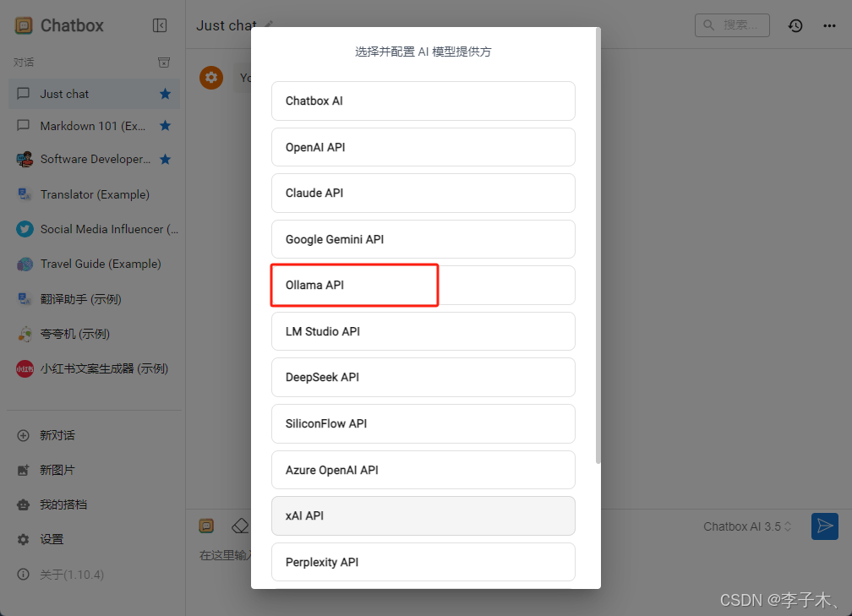This screenshot has height=616, width=852.
Task: Open Software Developer... conversation
Action: click(x=95, y=159)
